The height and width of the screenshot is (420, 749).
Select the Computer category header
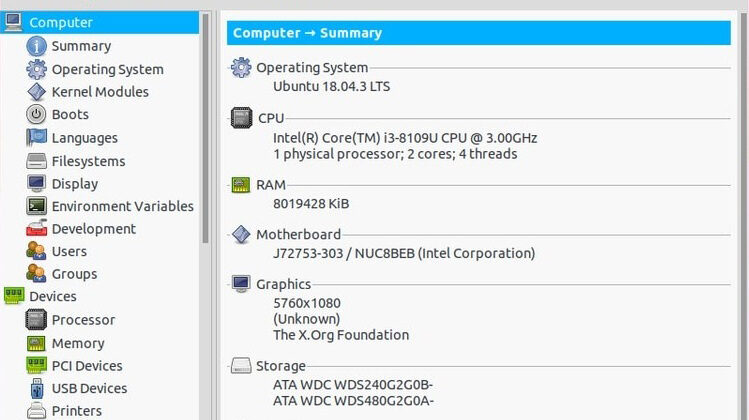tap(60, 22)
